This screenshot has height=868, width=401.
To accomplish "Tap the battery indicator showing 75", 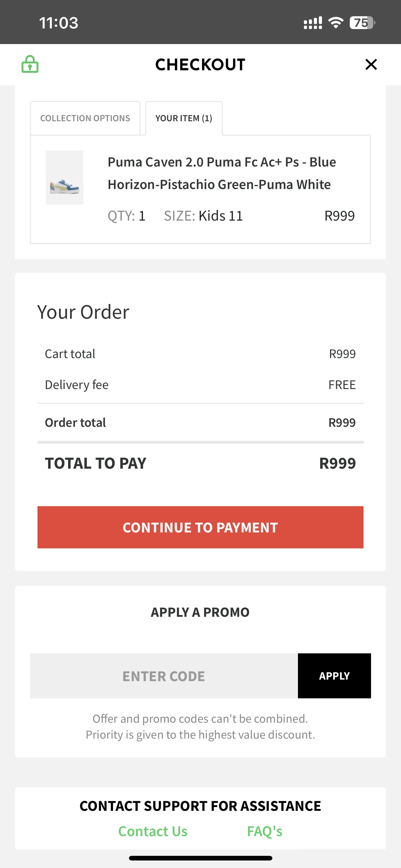I will tap(362, 22).
